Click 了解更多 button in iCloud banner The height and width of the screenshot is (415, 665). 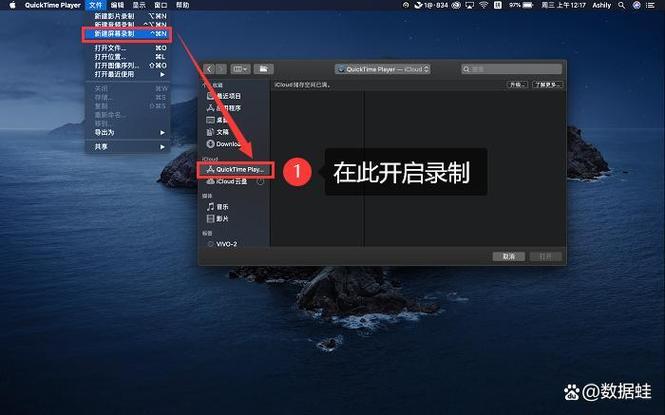pyautogui.click(x=547, y=85)
